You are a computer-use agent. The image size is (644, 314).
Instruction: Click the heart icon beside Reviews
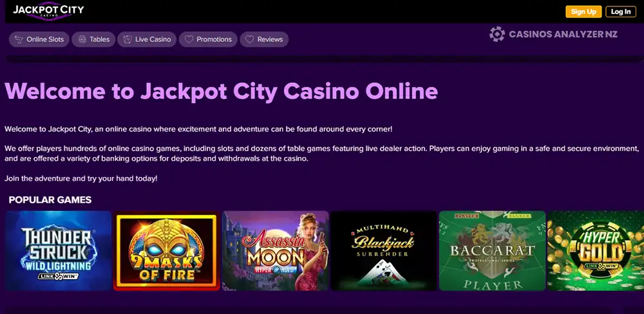pyautogui.click(x=249, y=39)
